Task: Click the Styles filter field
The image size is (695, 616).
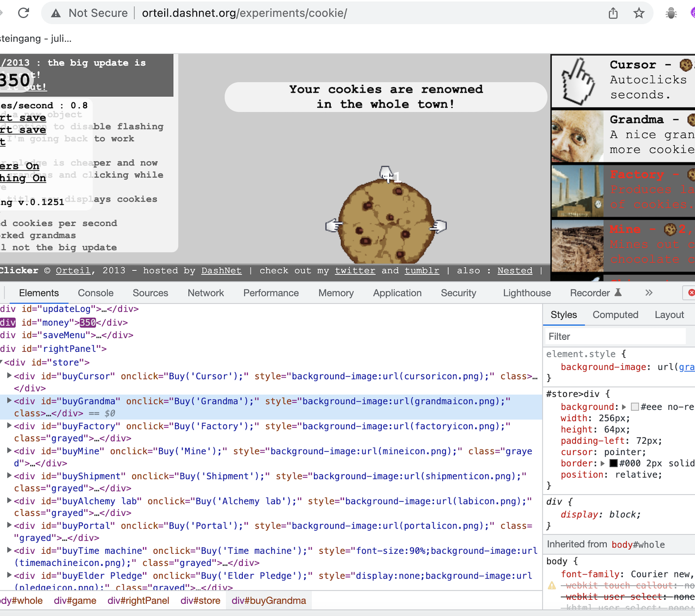Action: point(615,336)
